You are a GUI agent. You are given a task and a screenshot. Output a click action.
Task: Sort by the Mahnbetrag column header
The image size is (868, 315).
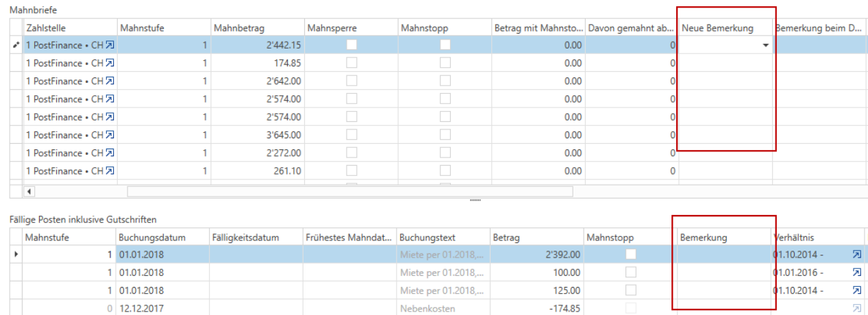pyautogui.click(x=258, y=28)
